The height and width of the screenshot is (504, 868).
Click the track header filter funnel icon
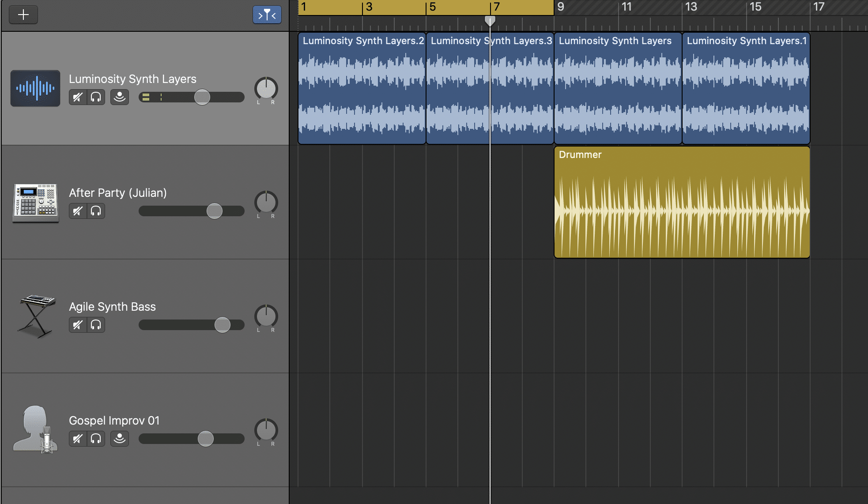coord(267,14)
